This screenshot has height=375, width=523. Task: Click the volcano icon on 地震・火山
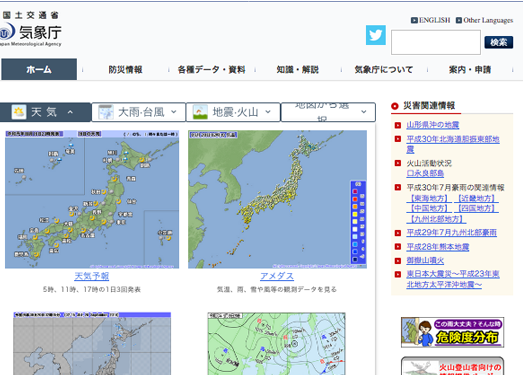click(x=200, y=112)
